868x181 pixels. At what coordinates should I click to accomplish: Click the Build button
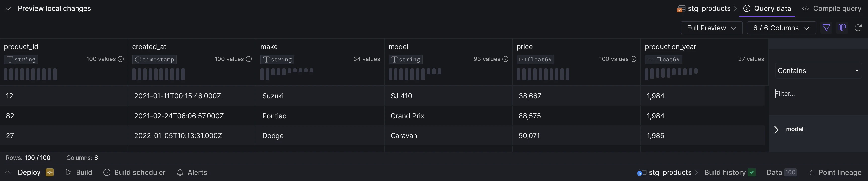pos(79,172)
